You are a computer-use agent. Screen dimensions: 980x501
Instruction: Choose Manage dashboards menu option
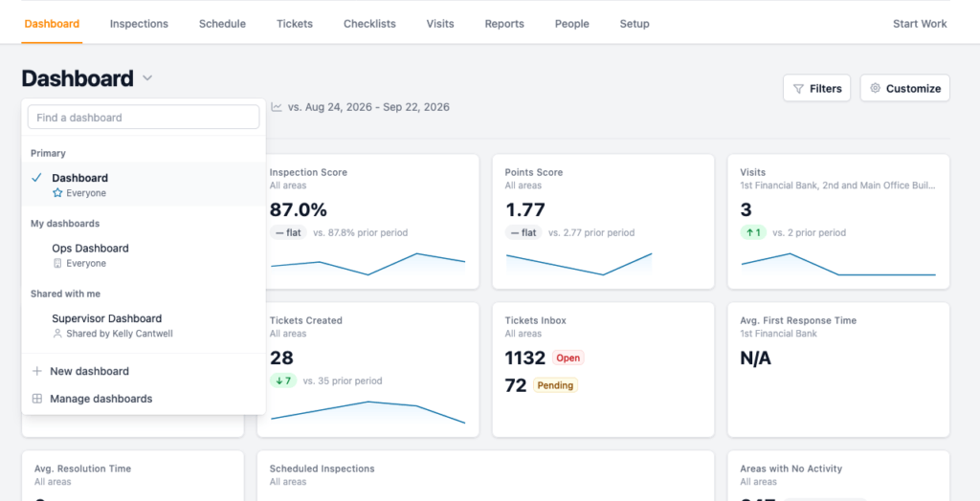(x=144, y=399)
